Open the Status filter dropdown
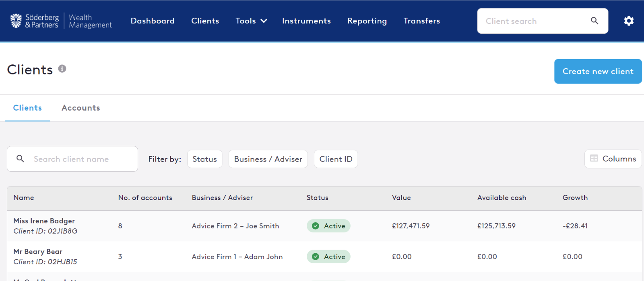 click(x=204, y=159)
